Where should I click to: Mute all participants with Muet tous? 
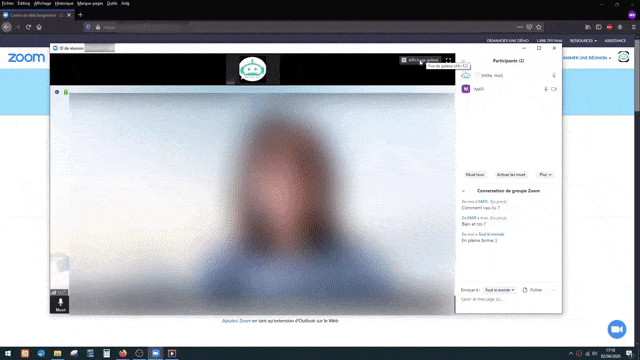pyautogui.click(x=475, y=175)
